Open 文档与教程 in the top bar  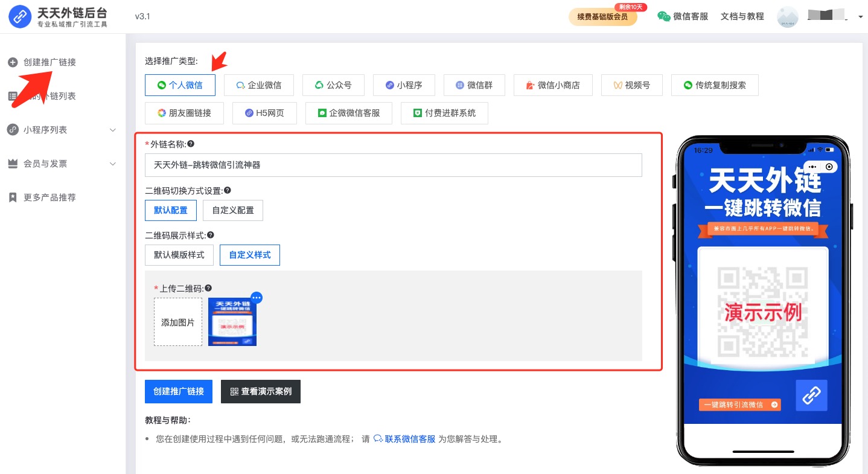coord(741,16)
